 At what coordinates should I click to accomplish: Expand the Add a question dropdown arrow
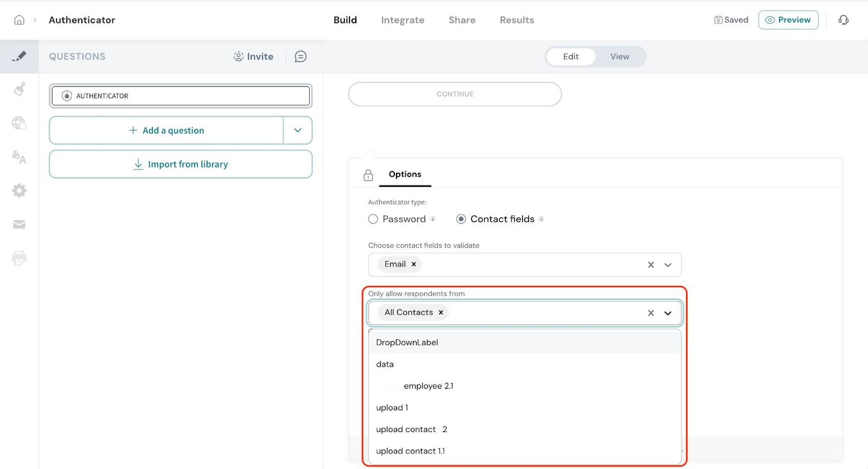pos(298,130)
